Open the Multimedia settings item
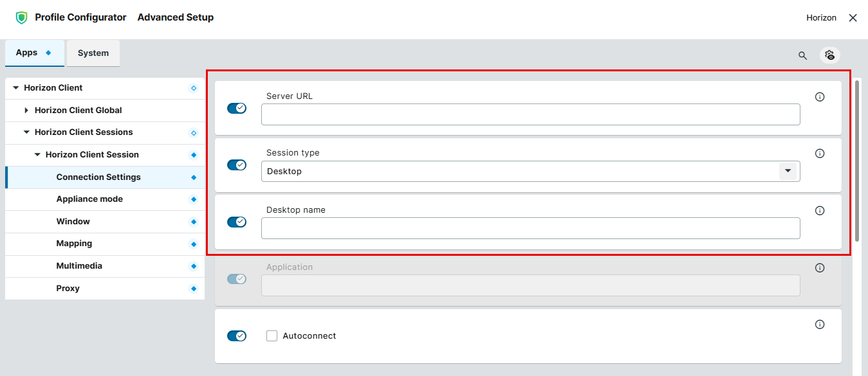868x376 pixels. click(x=105, y=266)
